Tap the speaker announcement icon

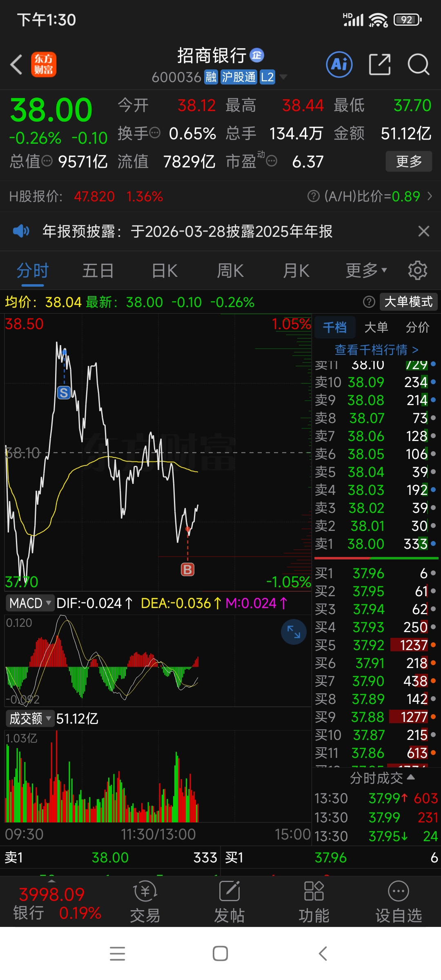pos(21,232)
